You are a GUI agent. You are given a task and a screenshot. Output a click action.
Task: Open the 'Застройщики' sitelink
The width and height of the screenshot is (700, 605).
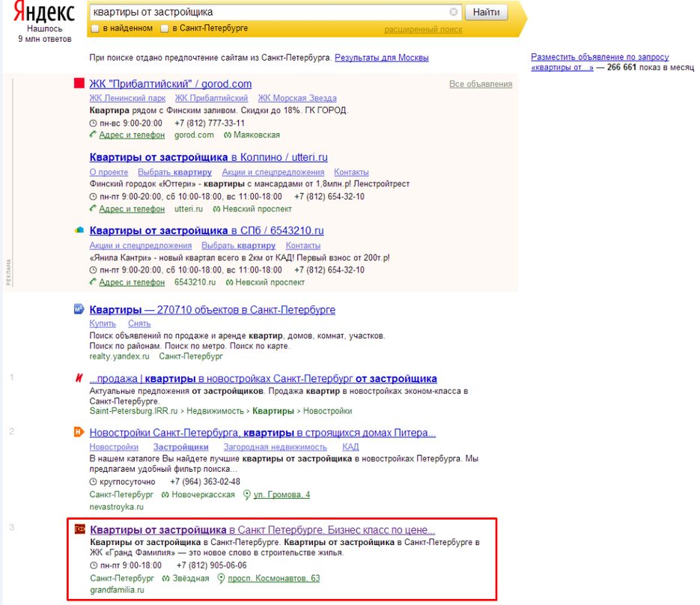pos(181,447)
